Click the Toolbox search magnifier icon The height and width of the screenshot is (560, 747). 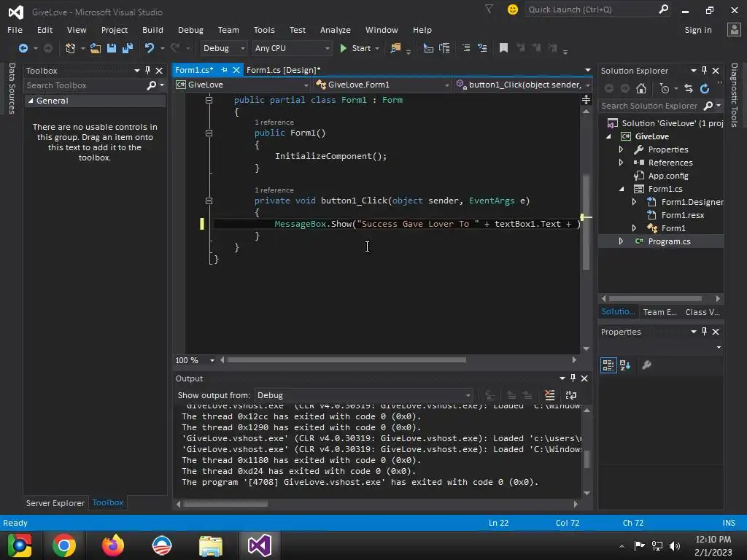coord(152,85)
